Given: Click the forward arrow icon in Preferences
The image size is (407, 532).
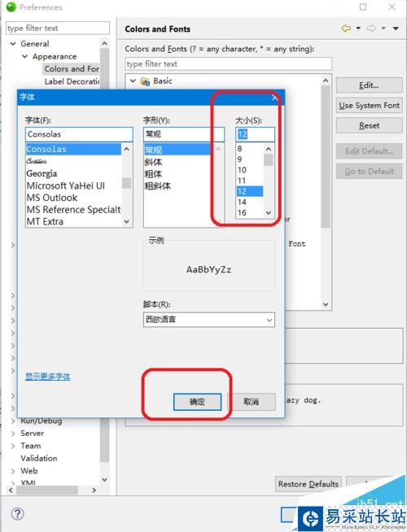Looking at the screenshot, I should click(x=371, y=28).
